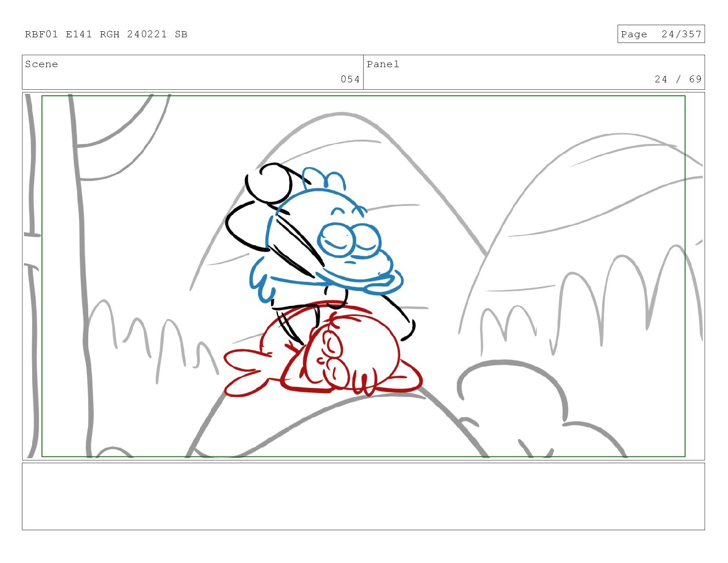Click the empty notes box below the drawing
The width and height of the screenshot is (728, 563).
click(363, 497)
